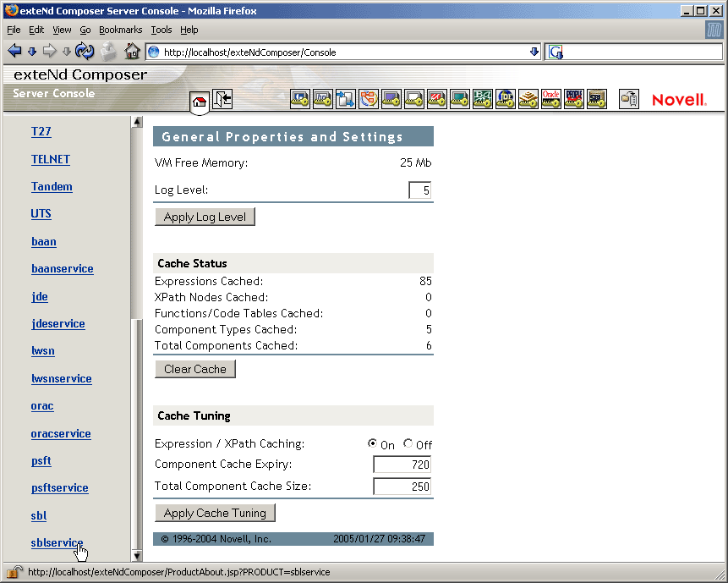
Task: Focus the Log Level input field
Action: point(419,190)
